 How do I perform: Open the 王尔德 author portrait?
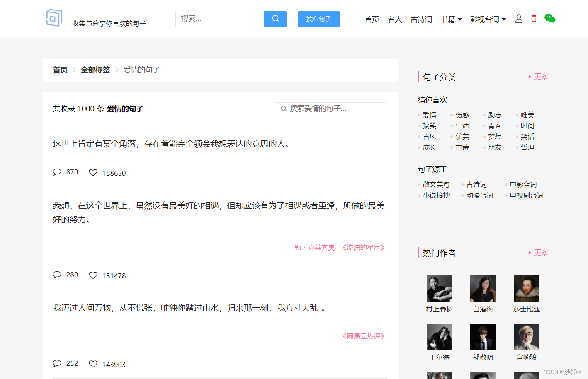click(440, 337)
